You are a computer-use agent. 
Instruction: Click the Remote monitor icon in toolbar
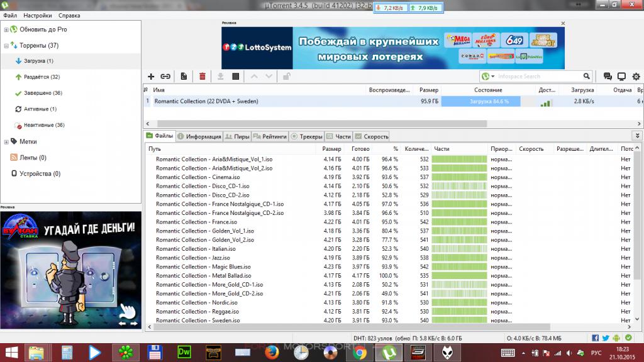pos(621,76)
